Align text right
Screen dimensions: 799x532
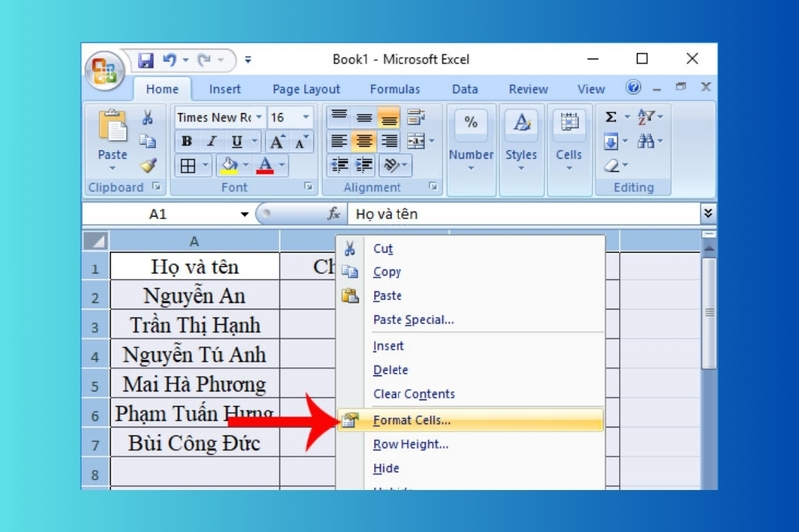[389, 141]
